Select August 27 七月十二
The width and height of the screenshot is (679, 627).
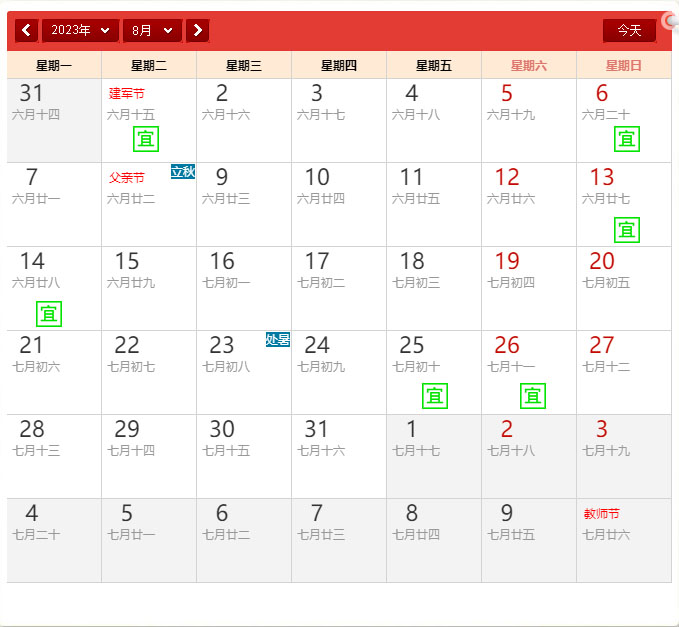(x=624, y=372)
